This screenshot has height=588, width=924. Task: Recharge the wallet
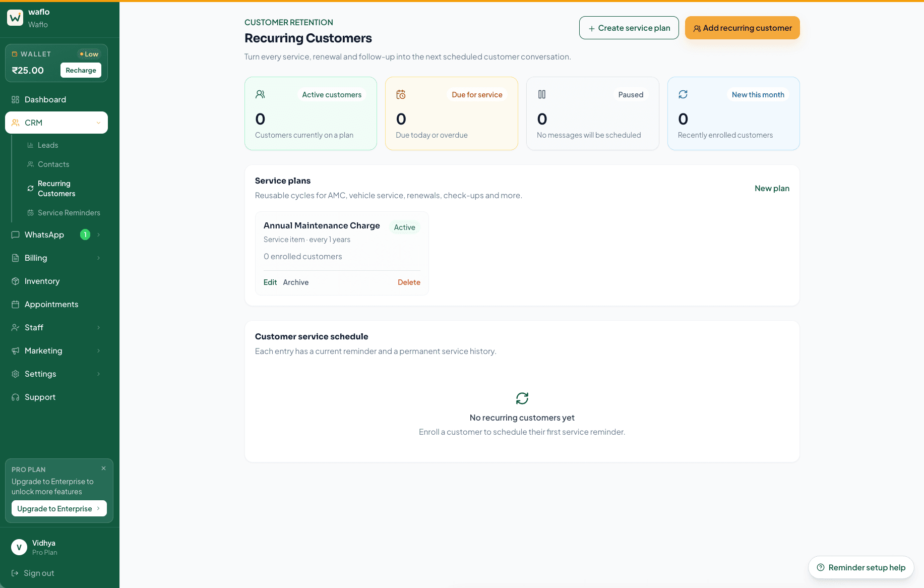click(81, 70)
